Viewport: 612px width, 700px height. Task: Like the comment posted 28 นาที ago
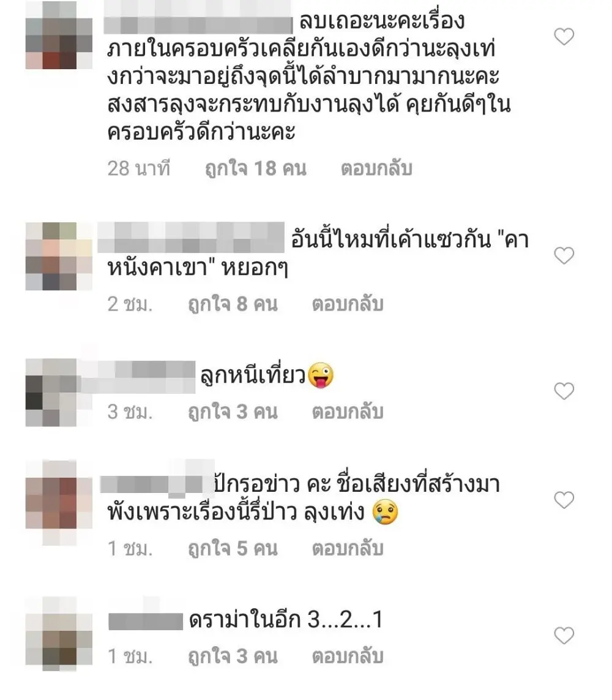[564, 37]
